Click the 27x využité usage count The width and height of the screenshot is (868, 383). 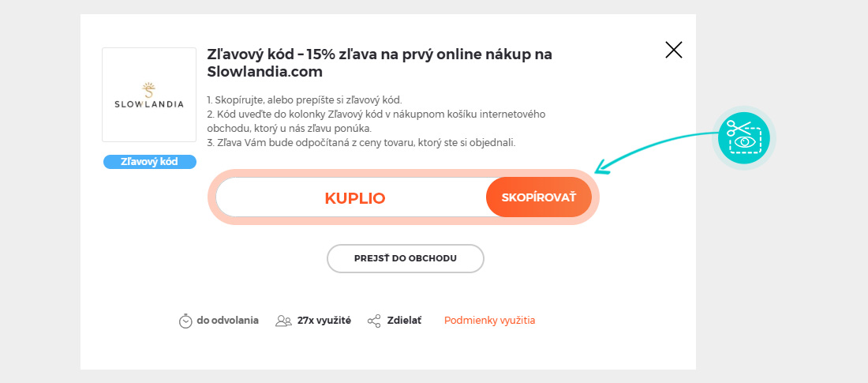(324, 321)
